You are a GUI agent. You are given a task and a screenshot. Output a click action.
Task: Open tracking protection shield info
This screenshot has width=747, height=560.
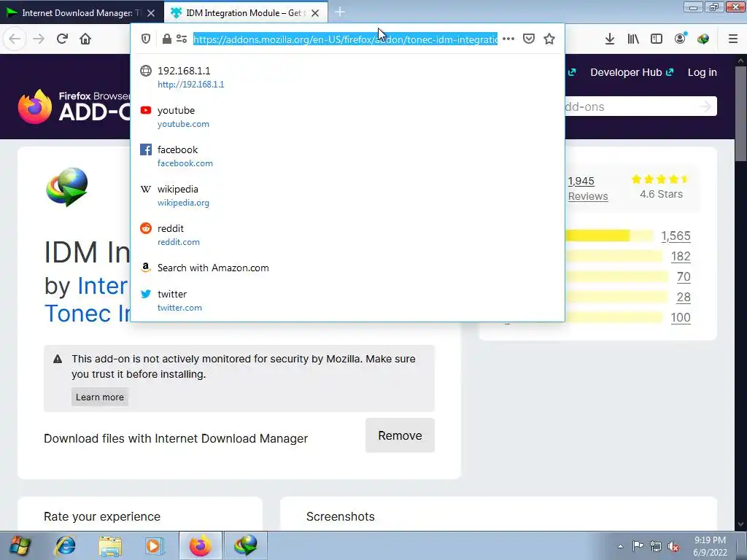click(x=146, y=39)
